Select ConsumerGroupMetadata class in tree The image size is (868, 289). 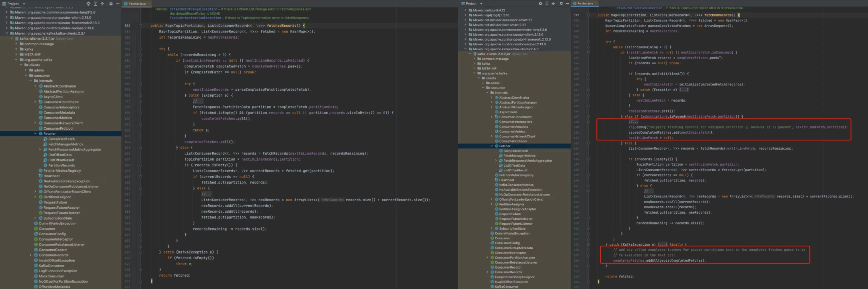point(513,248)
